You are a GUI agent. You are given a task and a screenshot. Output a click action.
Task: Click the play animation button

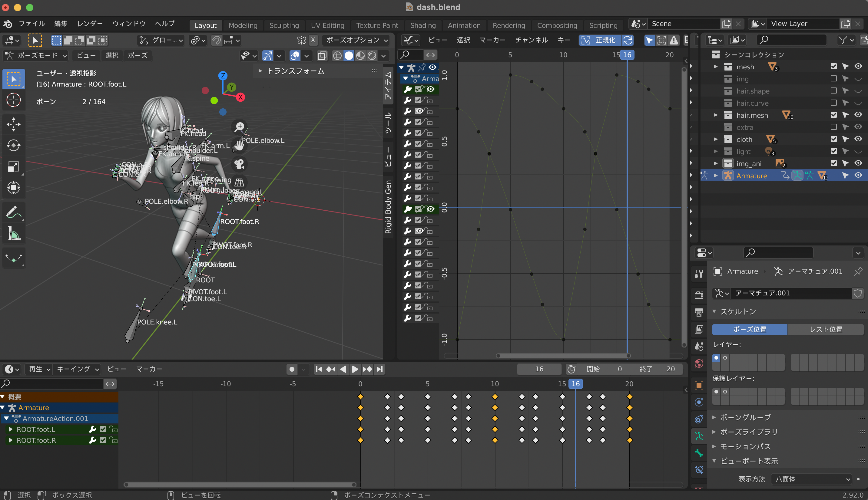tap(355, 369)
